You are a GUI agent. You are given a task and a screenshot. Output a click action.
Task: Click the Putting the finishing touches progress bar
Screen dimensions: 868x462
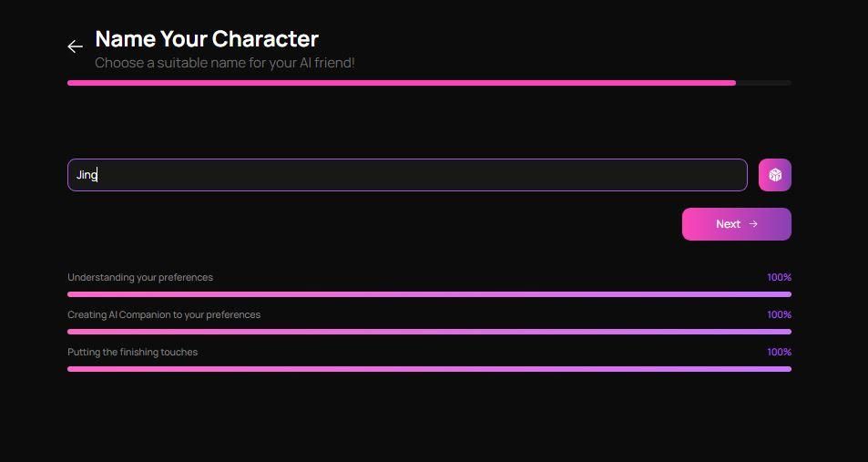tap(429, 369)
